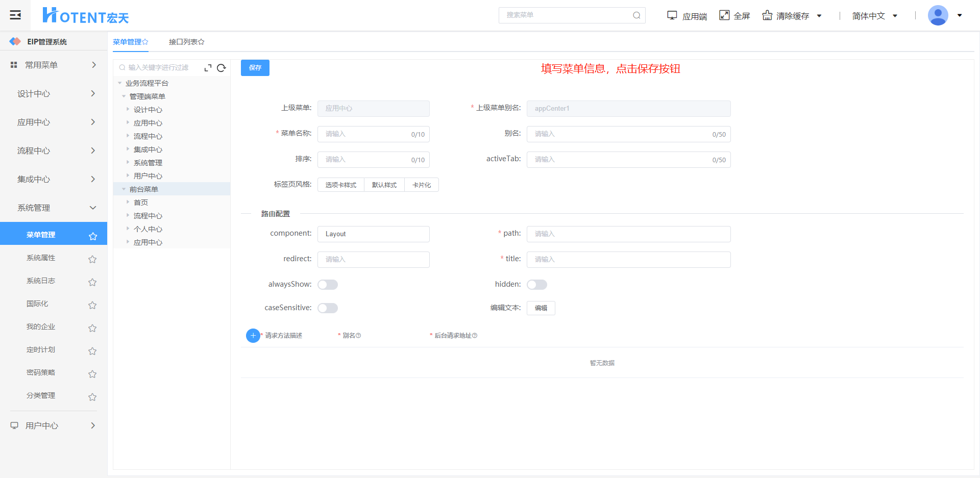Toggle the hidden switch on
Image resolution: width=980 pixels, height=478 pixels.
(537, 285)
